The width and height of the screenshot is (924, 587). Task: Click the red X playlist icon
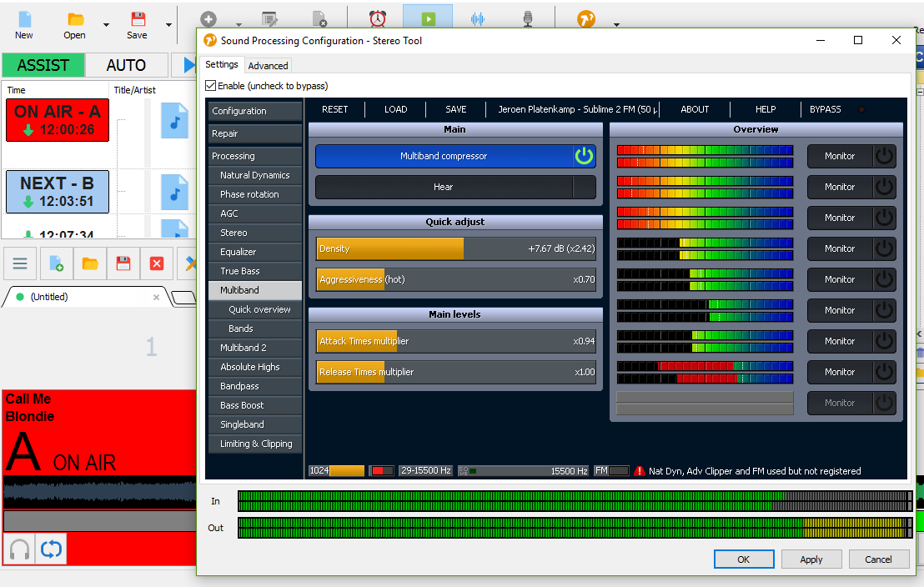click(x=156, y=263)
